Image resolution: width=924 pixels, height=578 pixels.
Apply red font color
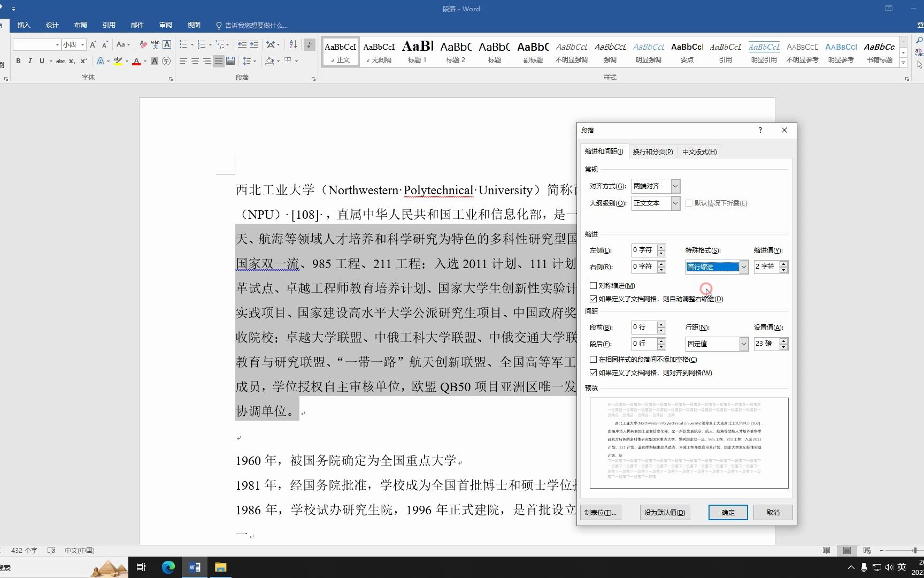[136, 61]
